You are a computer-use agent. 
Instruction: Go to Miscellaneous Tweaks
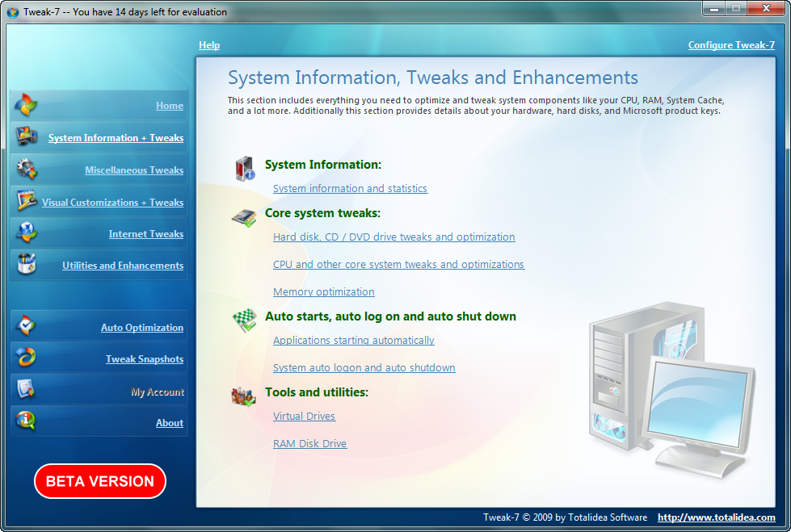pos(134,170)
